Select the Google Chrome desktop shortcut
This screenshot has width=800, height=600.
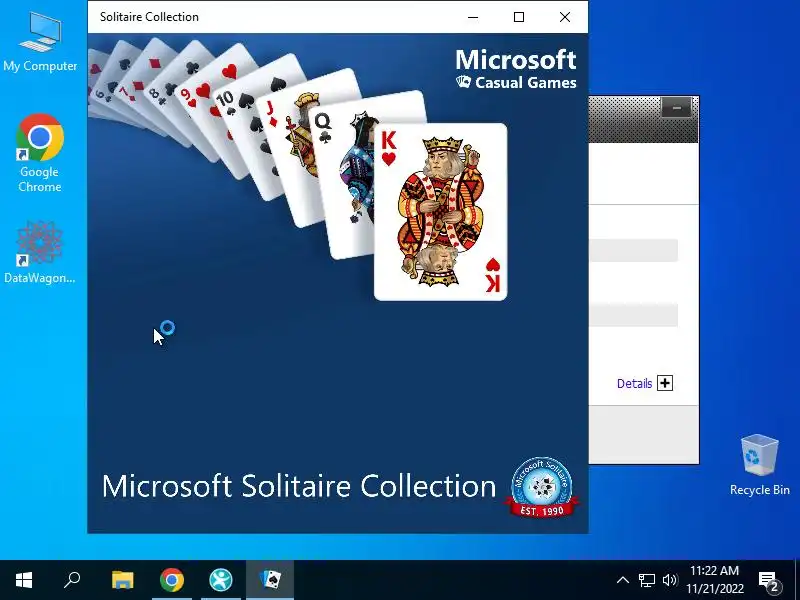39,153
